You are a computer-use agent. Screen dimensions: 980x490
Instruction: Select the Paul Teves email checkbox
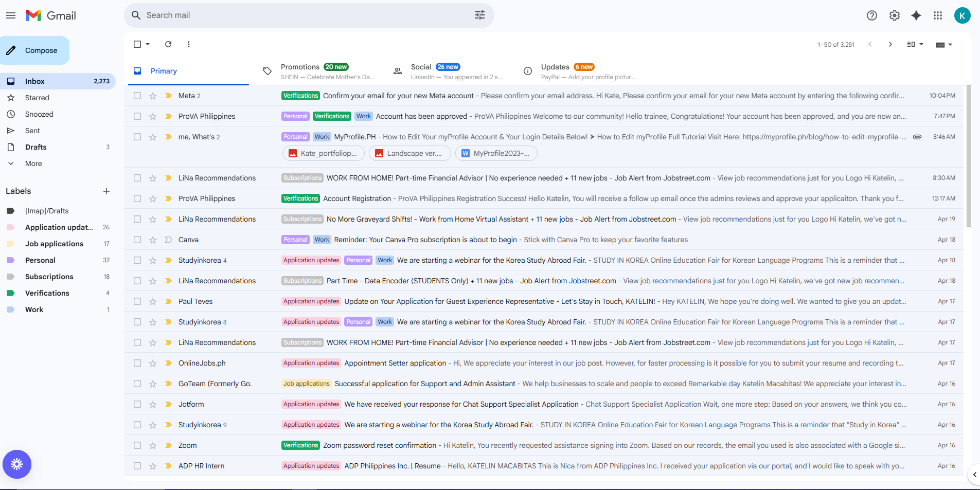pyautogui.click(x=137, y=301)
